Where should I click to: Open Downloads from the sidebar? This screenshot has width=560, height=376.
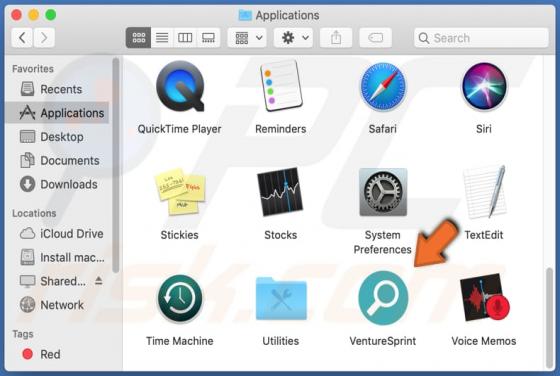point(57,184)
